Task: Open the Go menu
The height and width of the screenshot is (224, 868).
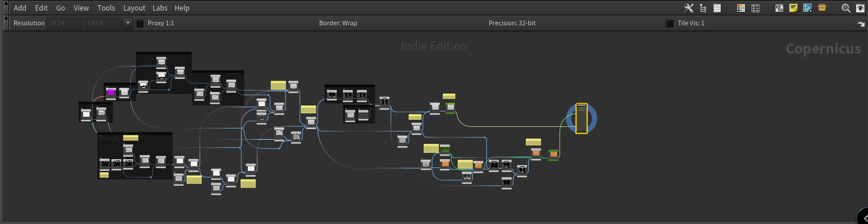Action: [x=61, y=8]
